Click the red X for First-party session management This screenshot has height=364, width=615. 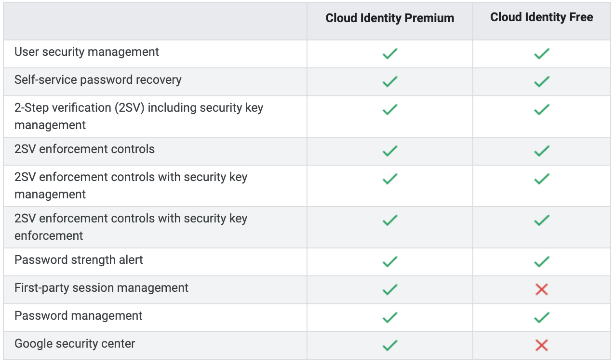coord(542,289)
